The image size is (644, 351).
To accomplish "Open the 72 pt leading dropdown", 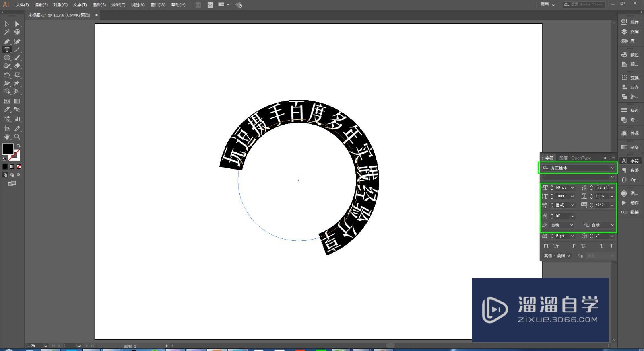I will tap(612, 187).
